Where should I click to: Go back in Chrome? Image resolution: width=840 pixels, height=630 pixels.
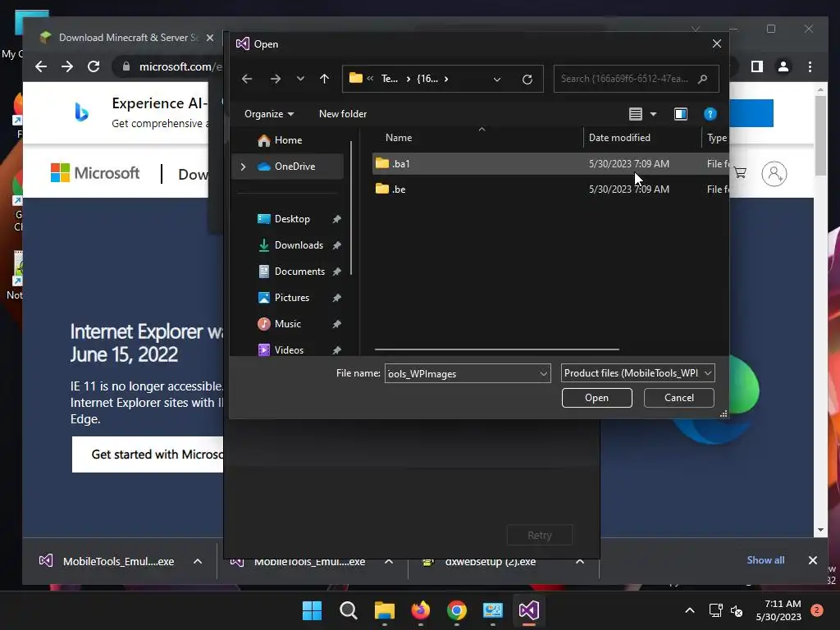41,66
